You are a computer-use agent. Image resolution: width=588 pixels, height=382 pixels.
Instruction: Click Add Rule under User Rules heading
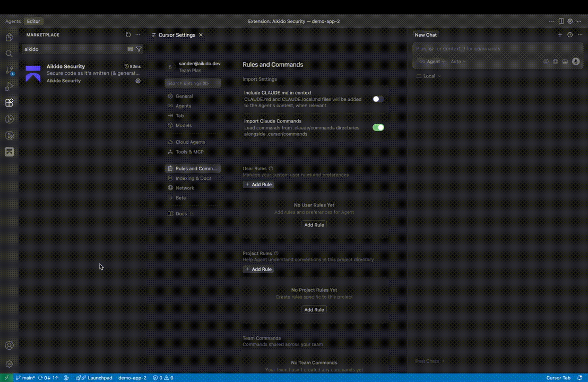pyautogui.click(x=258, y=185)
